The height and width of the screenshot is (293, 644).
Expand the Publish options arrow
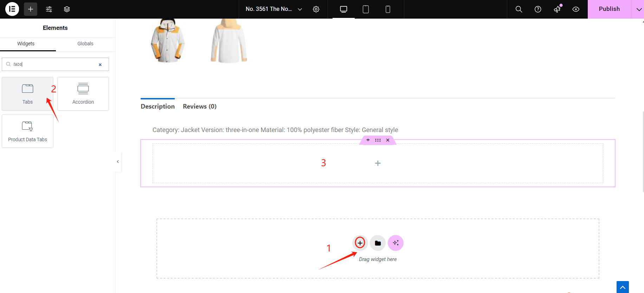pos(638,9)
